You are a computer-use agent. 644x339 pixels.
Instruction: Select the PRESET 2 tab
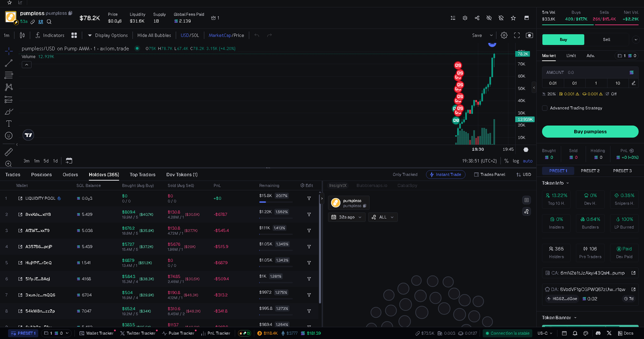590,170
